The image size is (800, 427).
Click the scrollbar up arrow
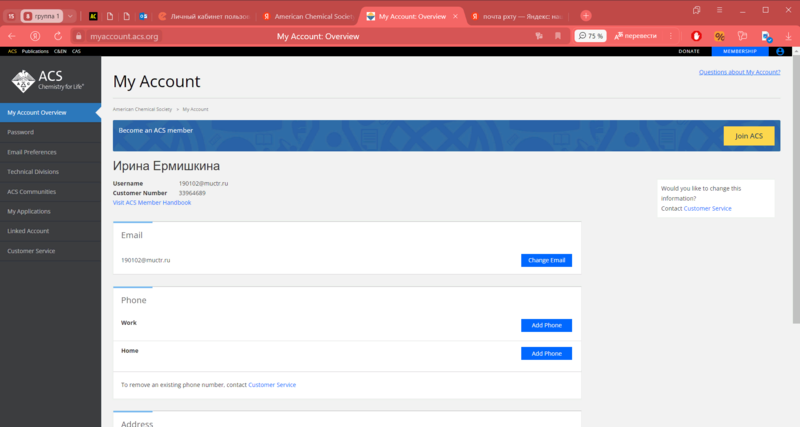(796, 51)
